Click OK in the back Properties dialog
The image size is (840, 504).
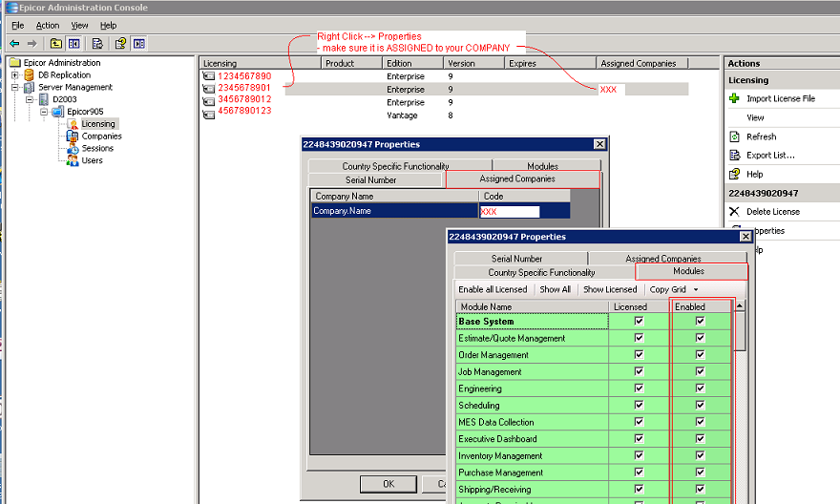(388, 484)
